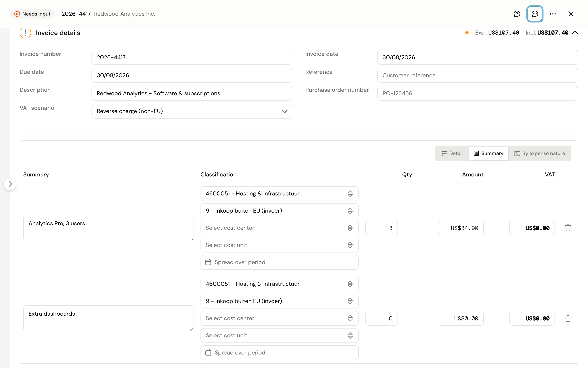Click Analytics Pro VAT value US$0.00
Screen dimensions: 588x368
(532, 228)
